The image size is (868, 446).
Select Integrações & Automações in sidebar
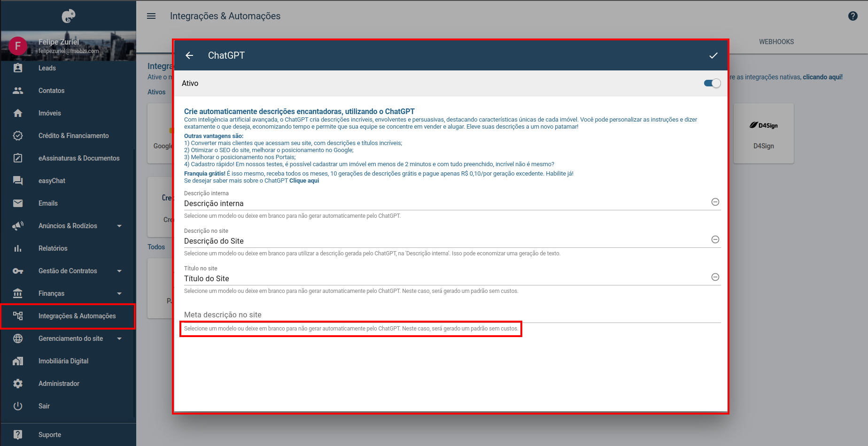[x=68, y=316]
